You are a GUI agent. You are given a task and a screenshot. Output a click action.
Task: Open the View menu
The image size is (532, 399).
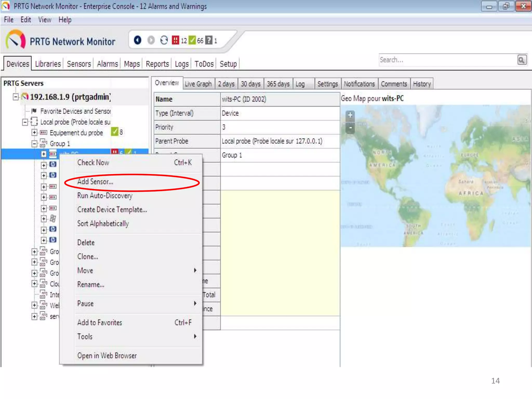click(45, 20)
